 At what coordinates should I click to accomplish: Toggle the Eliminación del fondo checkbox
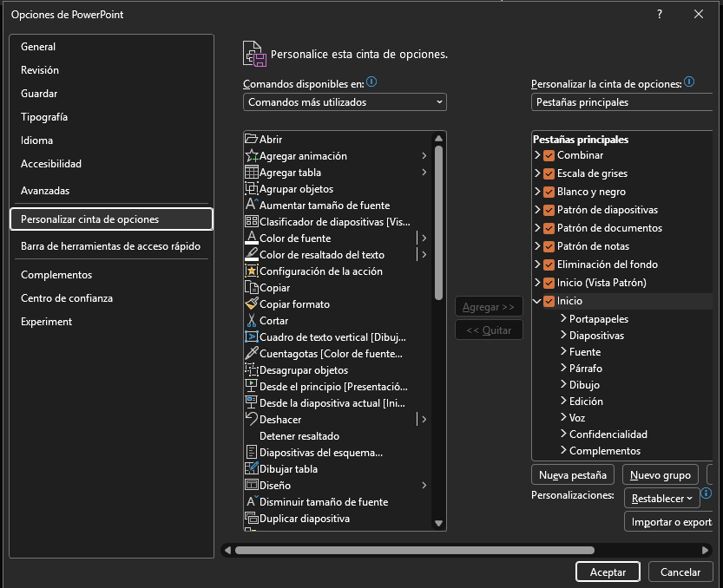point(549,265)
